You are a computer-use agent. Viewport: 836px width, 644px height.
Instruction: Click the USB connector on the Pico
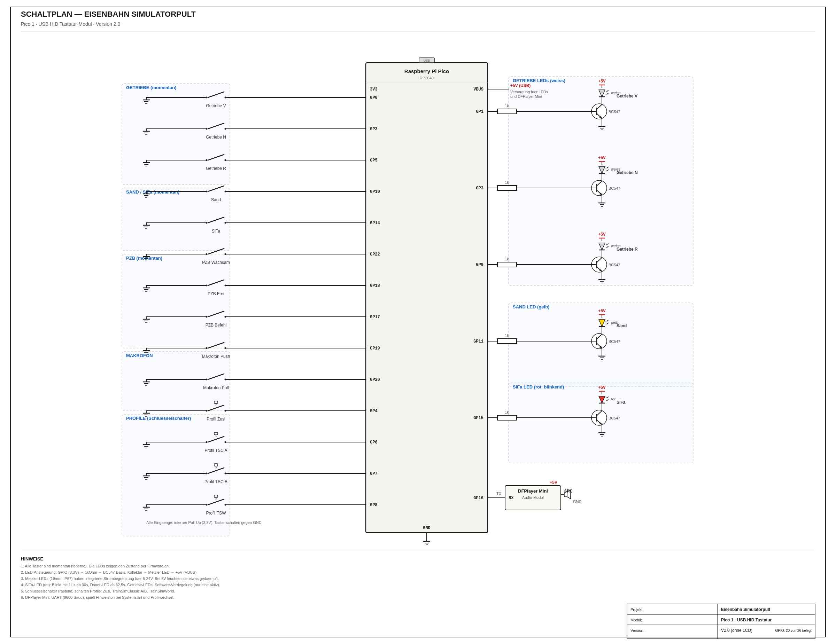426,61
